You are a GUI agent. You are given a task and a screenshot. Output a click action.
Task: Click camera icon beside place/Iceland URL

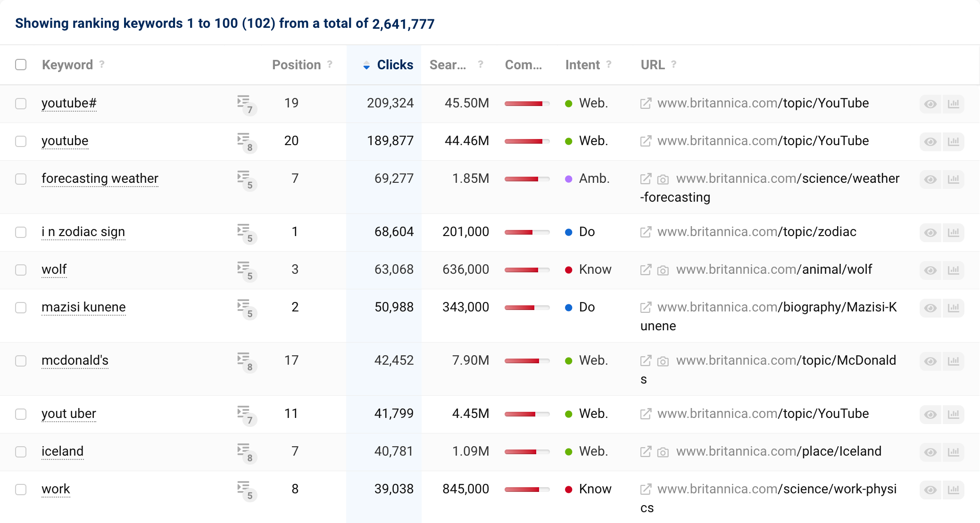pos(663,452)
